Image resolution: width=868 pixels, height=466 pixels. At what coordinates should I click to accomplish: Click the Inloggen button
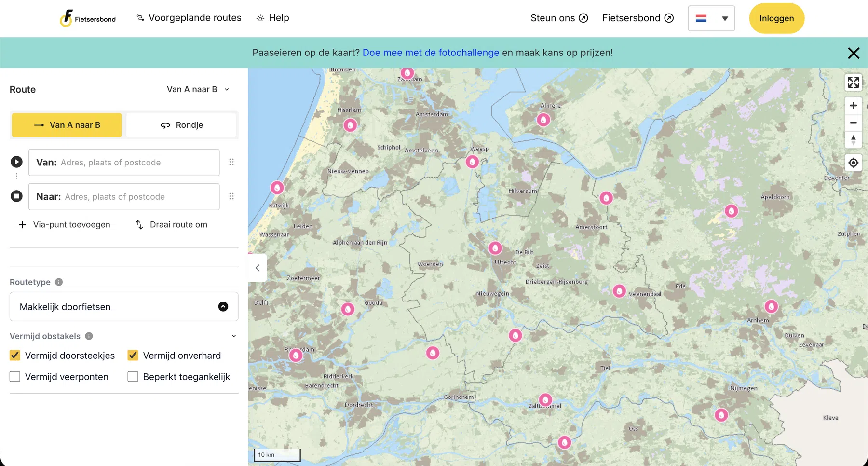pos(776,18)
